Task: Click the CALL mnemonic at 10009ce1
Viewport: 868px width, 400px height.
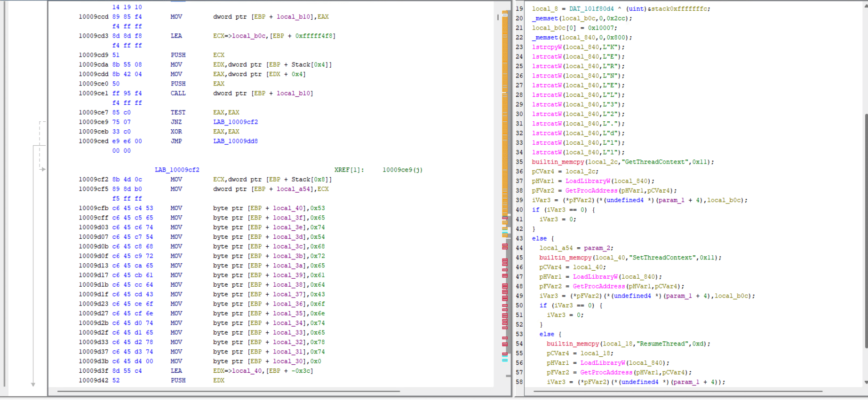Action: (x=178, y=93)
